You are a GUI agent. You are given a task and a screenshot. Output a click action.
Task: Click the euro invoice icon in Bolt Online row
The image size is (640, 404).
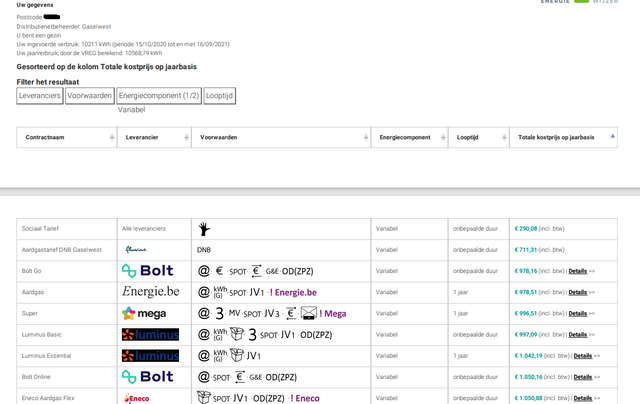pos(240,377)
